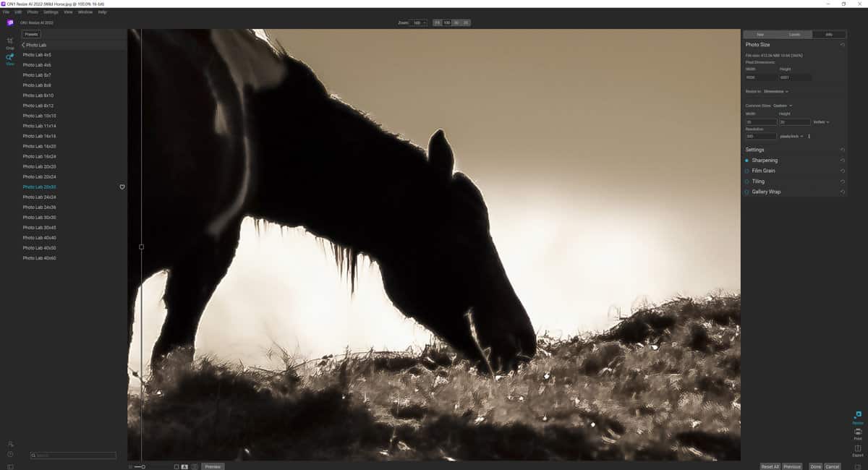The width and height of the screenshot is (868, 470).
Task: Reset the Gallery Wrap setting
Action: [x=842, y=192]
